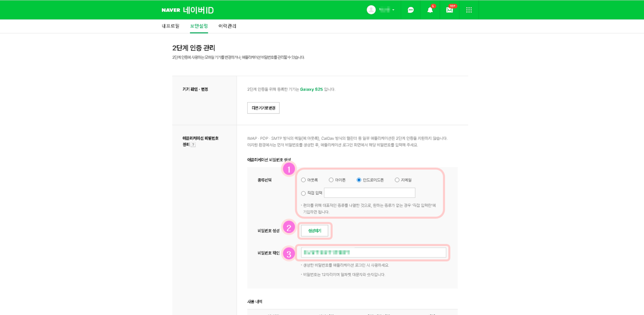This screenshot has height=315, width=644.
Task: Click inside the 직접 입력 text field
Action: 370,193
